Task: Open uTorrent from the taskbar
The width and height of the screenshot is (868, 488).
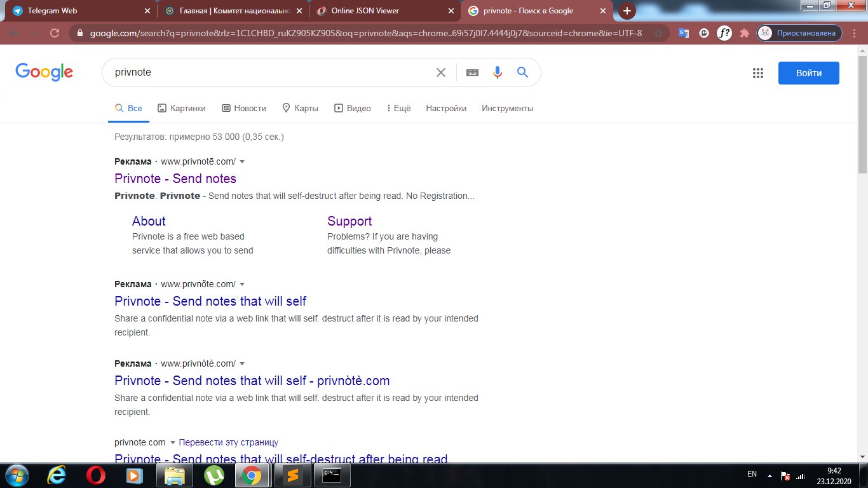Action: pyautogui.click(x=214, y=475)
